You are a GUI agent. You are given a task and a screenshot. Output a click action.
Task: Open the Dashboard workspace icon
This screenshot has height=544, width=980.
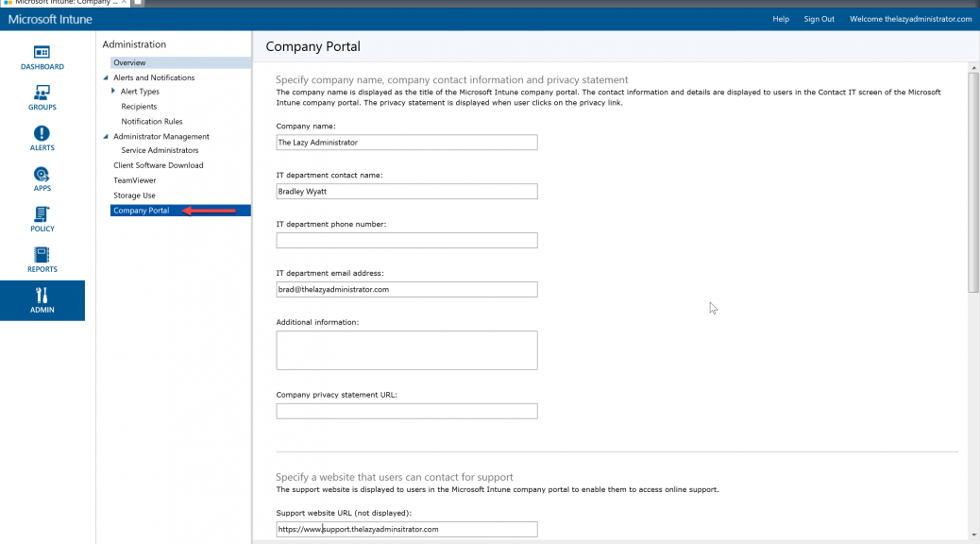point(42,58)
